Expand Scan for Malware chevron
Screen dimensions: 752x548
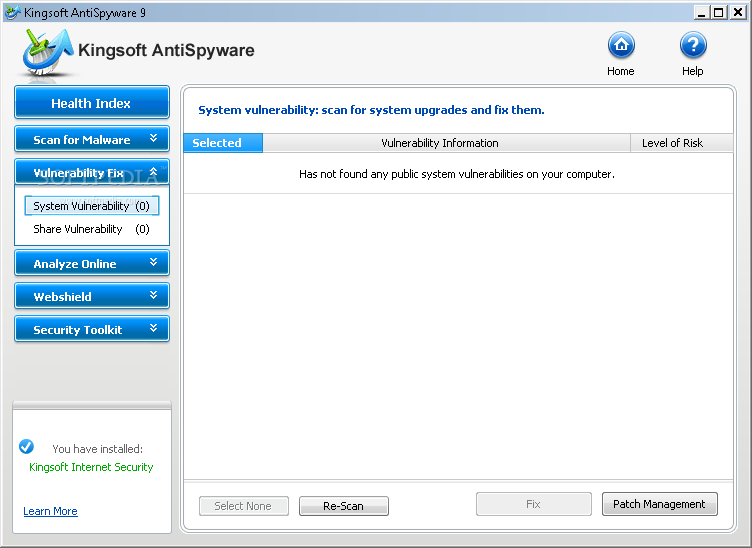153,139
